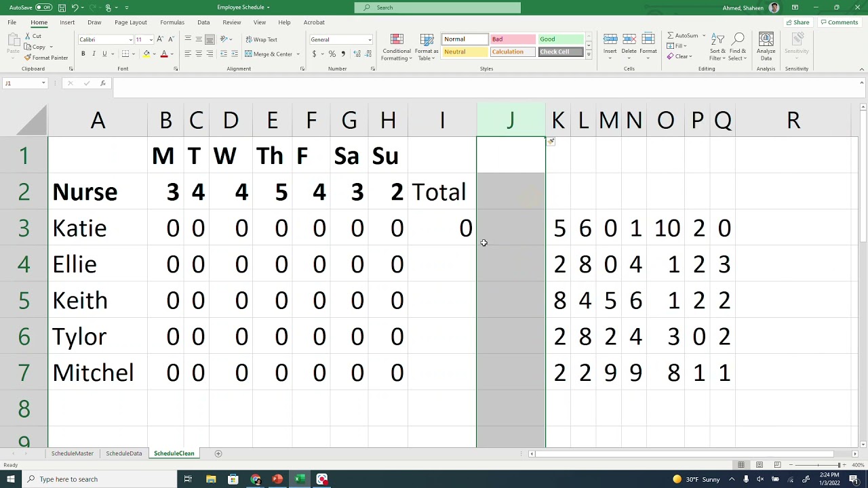The image size is (868, 488).
Task: Open Sort & Filter menu
Action: [717, 47]
